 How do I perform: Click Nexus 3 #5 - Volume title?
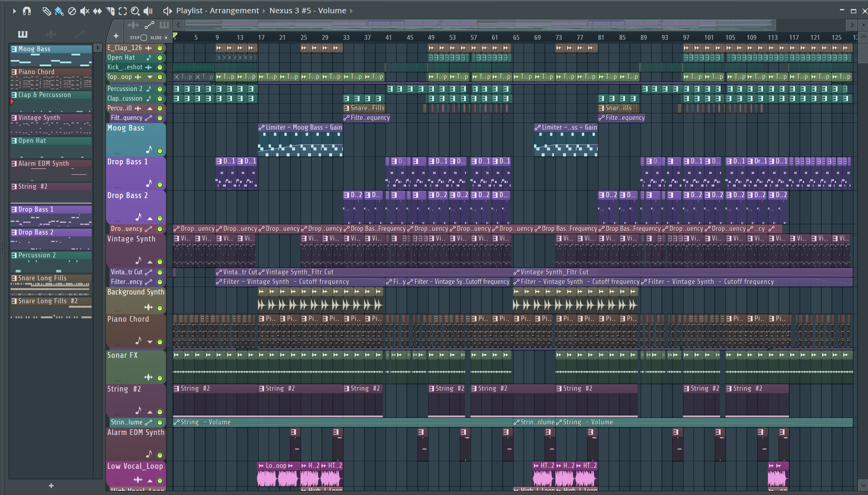click(x=308, y=11)
